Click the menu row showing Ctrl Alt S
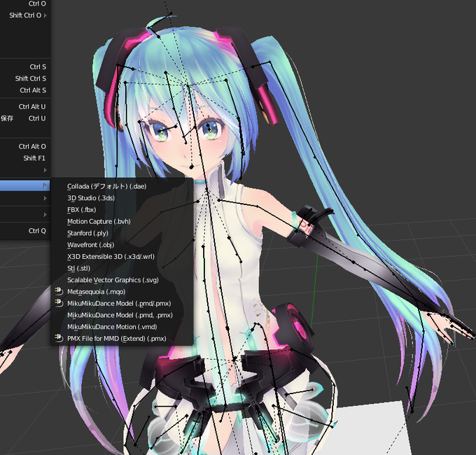This screenshot has height=455, width=476. (x=25, y=90)
